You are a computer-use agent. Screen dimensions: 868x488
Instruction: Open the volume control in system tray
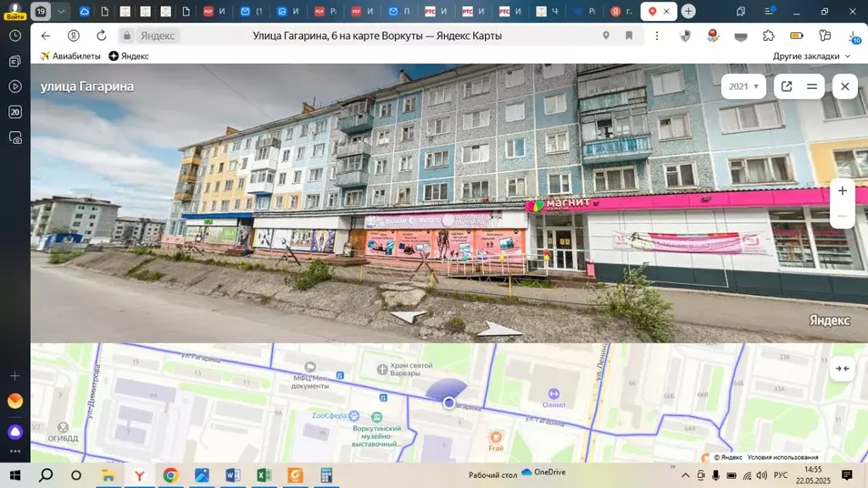click(762, 475)
